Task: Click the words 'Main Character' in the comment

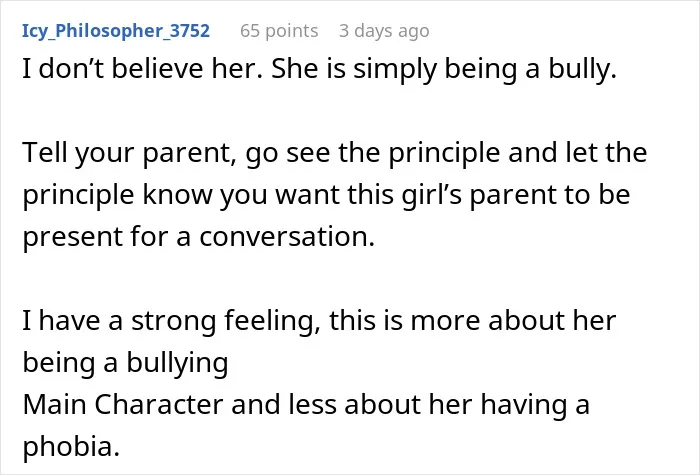Action: point(123,404)
